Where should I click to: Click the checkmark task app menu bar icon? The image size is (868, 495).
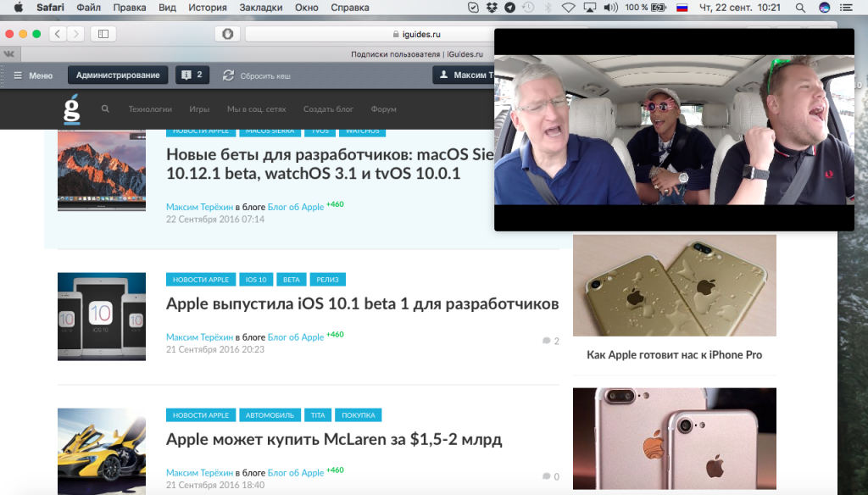[x=473, y=7]
